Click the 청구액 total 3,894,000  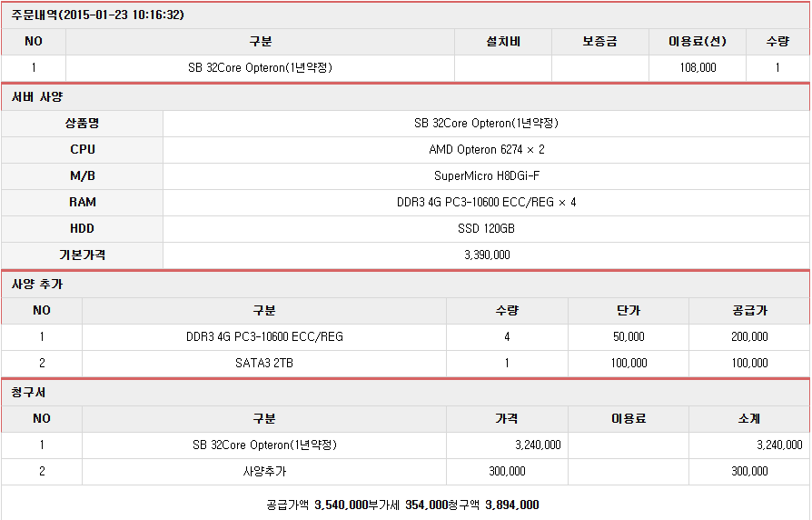(x=512, y=505)
